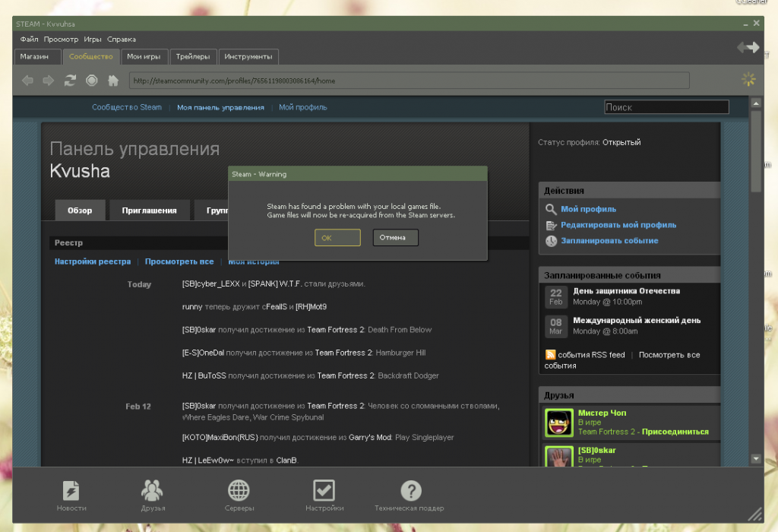
Task: Click Посмотреть все события link
Action: pos(669,355)
